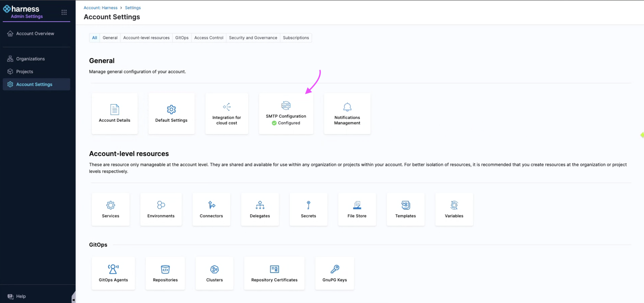Open the File Store tile

[x=357, y=209]
